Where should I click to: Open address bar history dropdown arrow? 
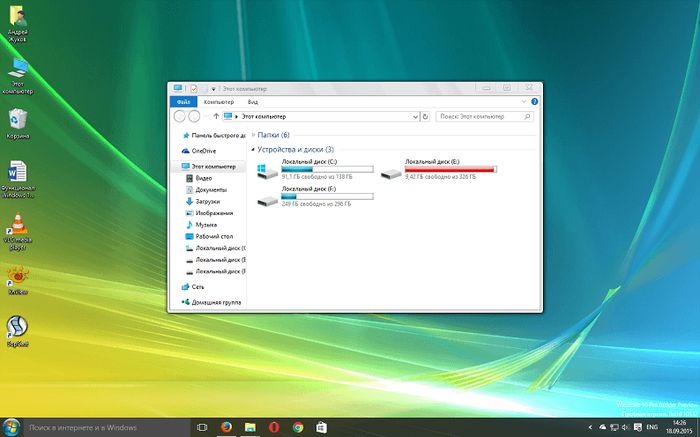tap(417, 116)
